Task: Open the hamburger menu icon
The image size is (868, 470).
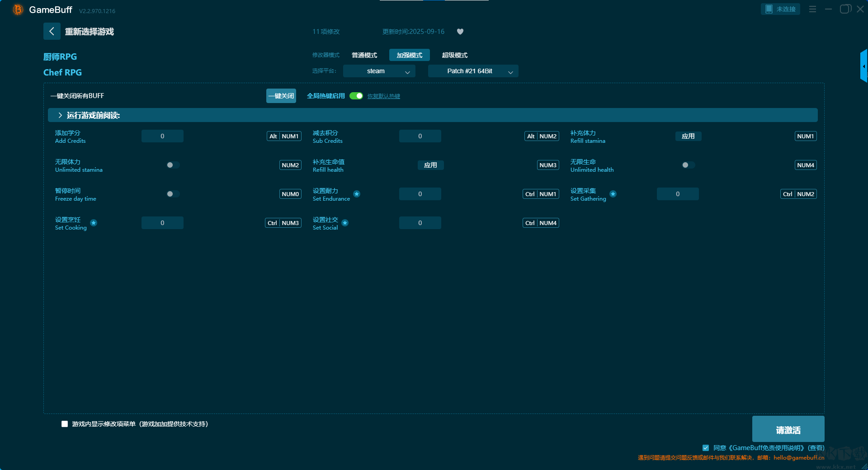Action: [x=812, y=9]
